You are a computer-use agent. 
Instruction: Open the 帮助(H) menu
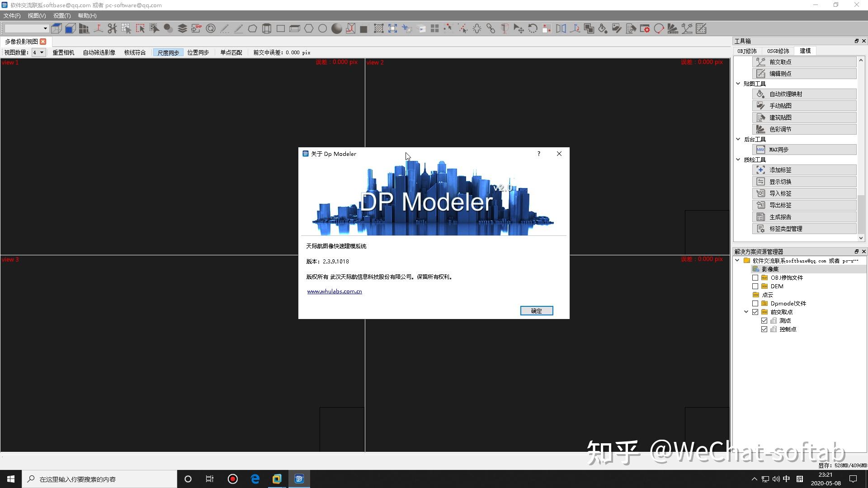(87, 15)
